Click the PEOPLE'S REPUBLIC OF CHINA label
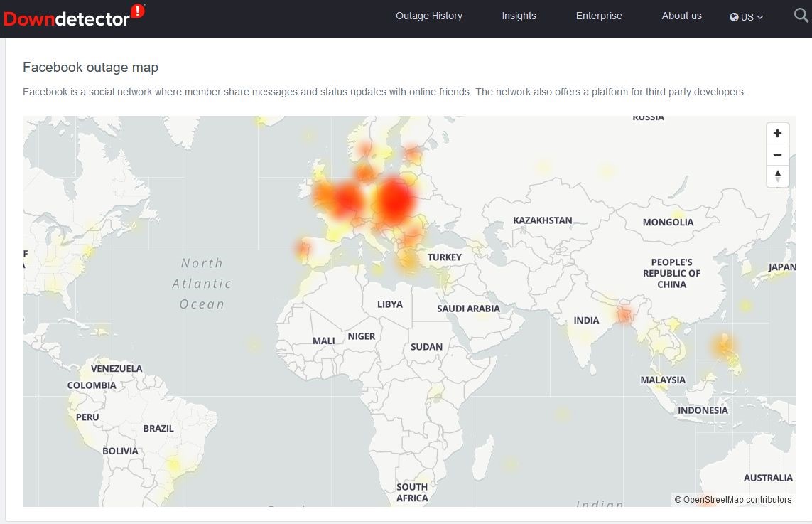 pos(671,273)
